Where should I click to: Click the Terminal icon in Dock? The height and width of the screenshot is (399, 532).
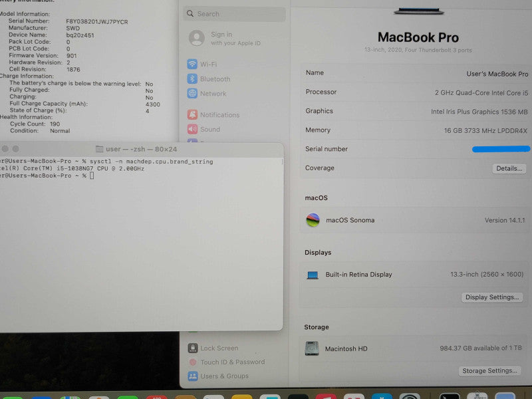pyautogui.click(x=450, y=396)
